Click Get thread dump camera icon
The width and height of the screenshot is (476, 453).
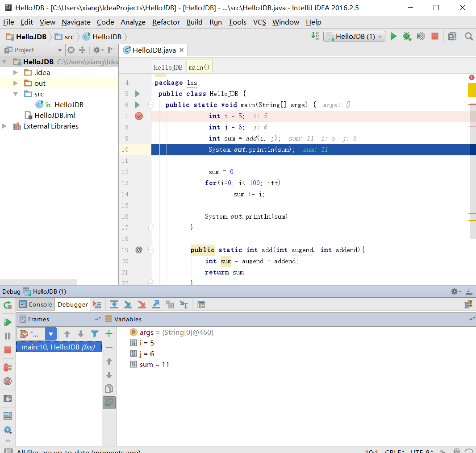(x=8, y=399)
